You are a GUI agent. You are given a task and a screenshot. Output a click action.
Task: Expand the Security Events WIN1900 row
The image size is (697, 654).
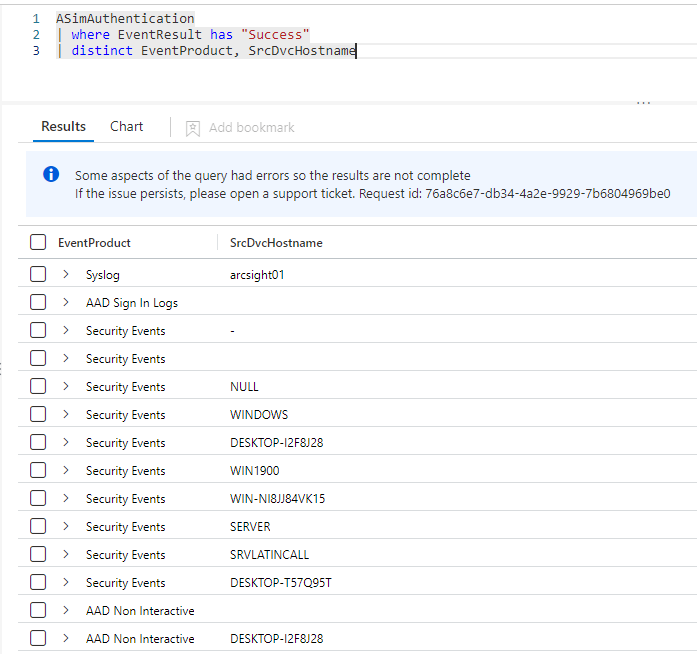pos(66,470)
